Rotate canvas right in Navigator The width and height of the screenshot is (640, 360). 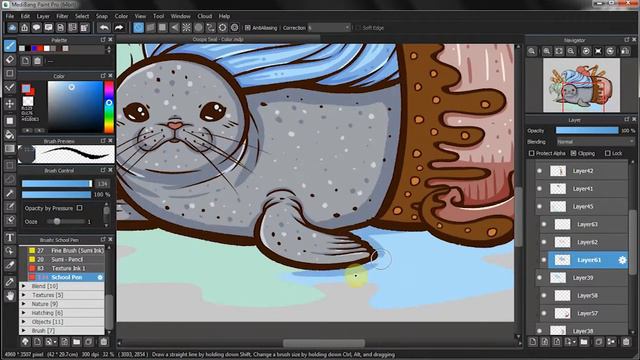(610, 51)
